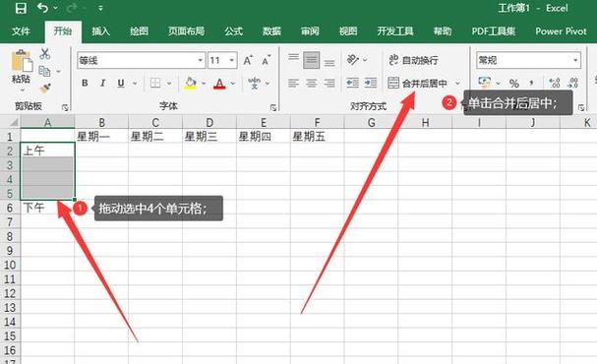Select the Cut scissors icon
The image size is (597, 364).
(x=45, y=54)
